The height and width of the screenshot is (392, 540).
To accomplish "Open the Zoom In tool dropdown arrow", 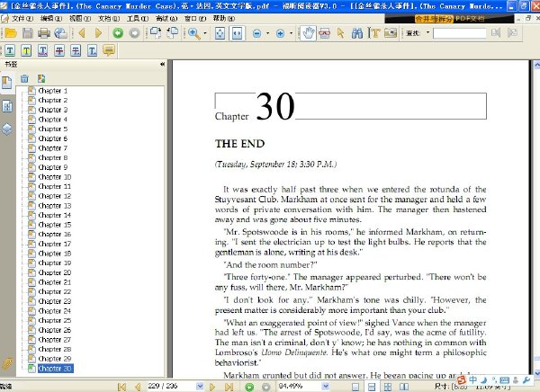I will [205, 33].
